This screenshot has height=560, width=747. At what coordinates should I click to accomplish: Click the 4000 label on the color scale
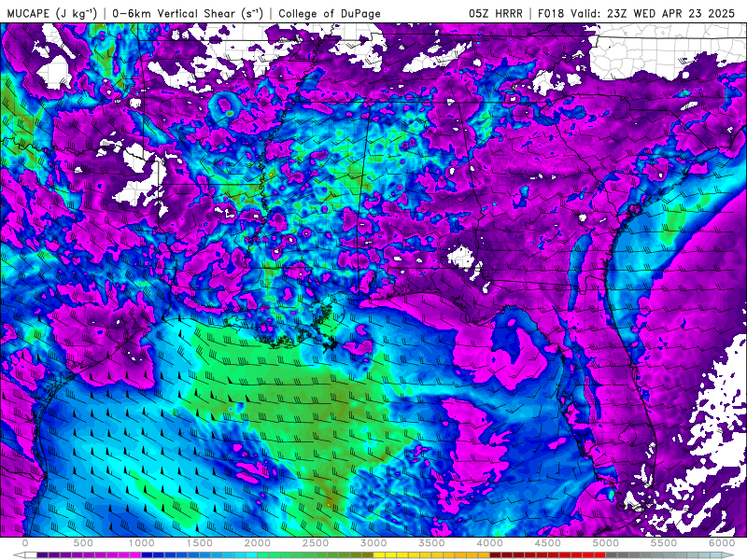(489, 543)
